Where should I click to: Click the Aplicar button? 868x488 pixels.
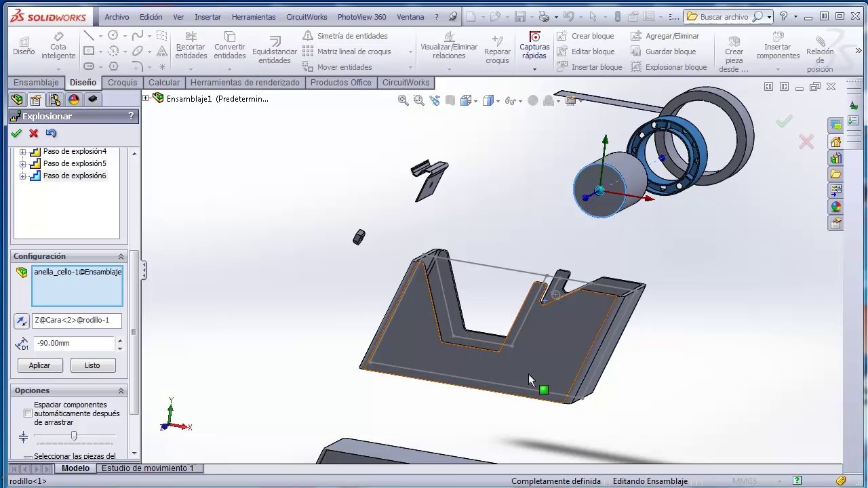(x=39, y=365)
